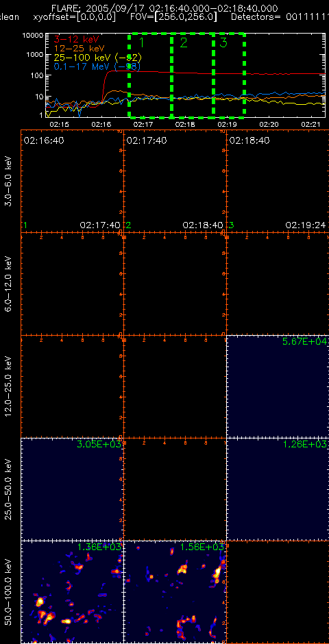Click the yellow 25-100 keV legend label
Viewport: 329px width, 644px height.
(98, 57)
